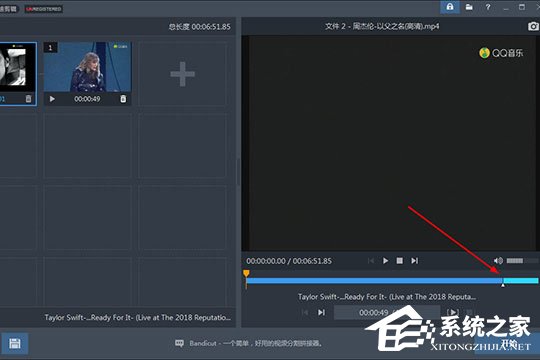
Task: Jump to previous segment below the timeline
Action: [305, 312]
